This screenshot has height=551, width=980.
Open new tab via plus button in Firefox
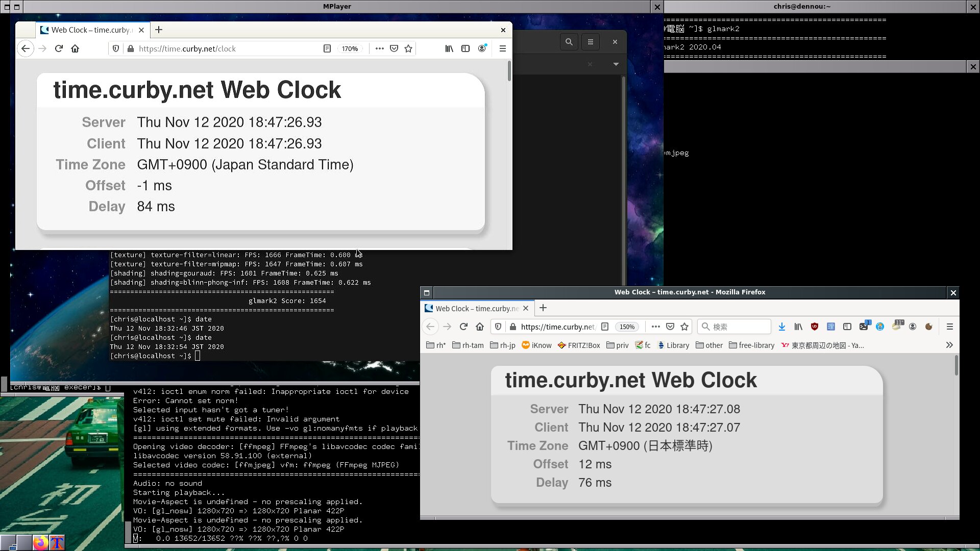click(x=543, y=308)
